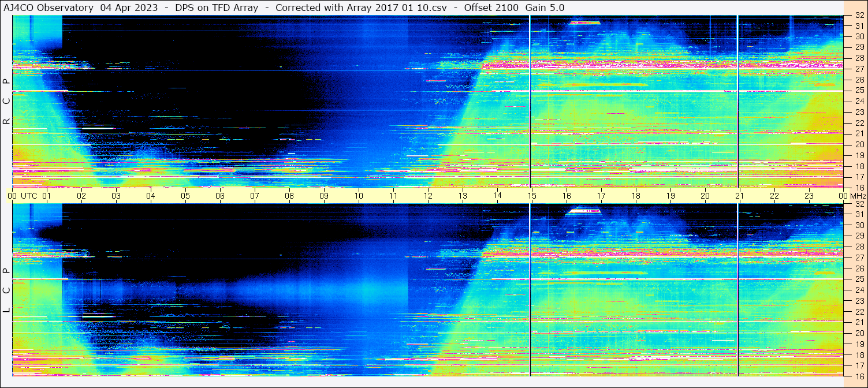Viewport: 868px width, 388px height.
Task: Click the '00 MHz' label ending the time axis
Action: [852, 196]
